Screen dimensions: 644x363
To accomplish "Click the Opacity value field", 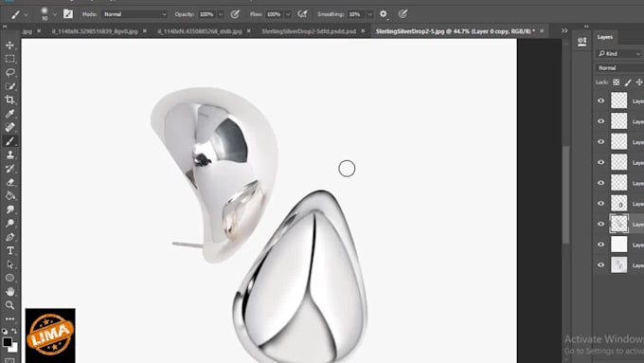I will (206, 14).
